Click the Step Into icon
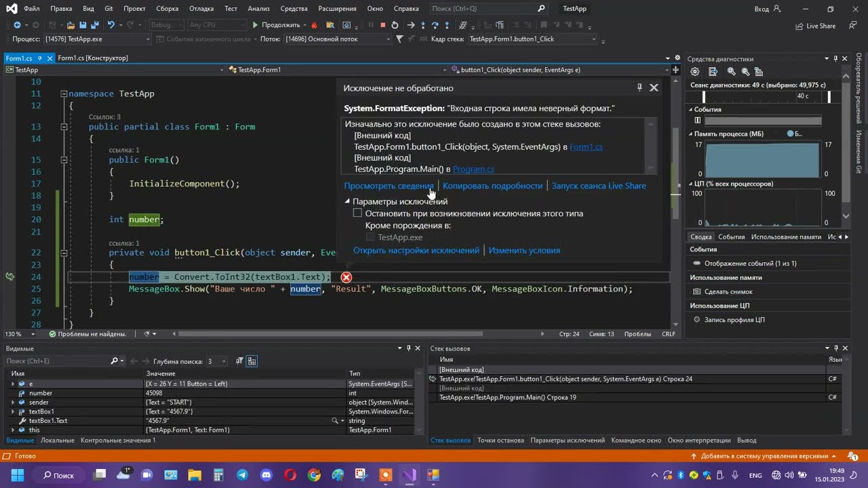This screenshot has height=488, width=868. coord(423,25)
